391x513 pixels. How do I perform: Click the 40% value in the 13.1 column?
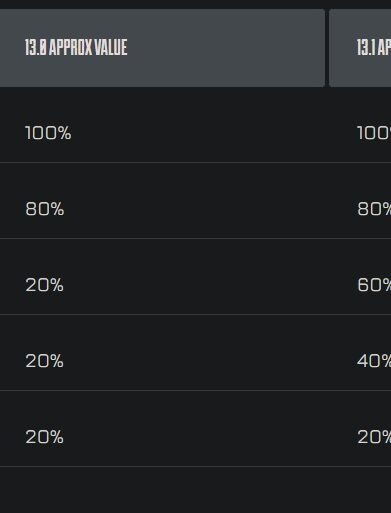pos(374,361)
